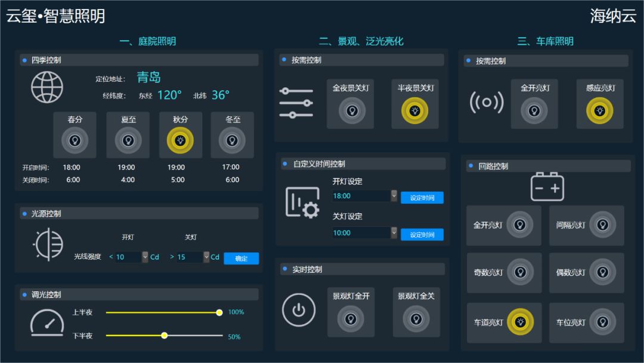Screen dimensions: 644x363
Task: Click the 云玺•智慧照明 title
Action: (x=55, y=16)
